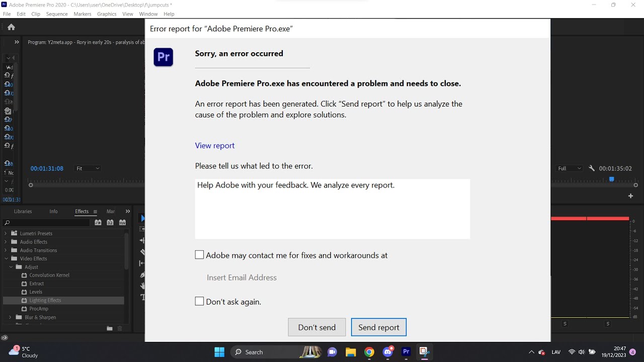Open the File menu

pyautogui.click(x=7, y=14)
